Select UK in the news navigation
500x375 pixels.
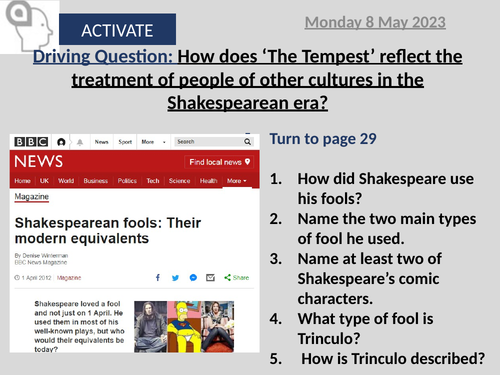point(44,181)
